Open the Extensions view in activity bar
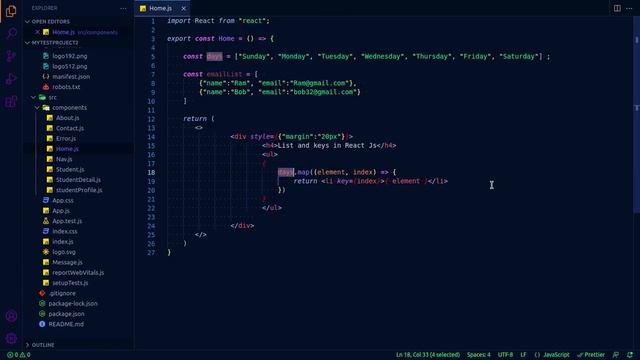 tap(11, 102)
